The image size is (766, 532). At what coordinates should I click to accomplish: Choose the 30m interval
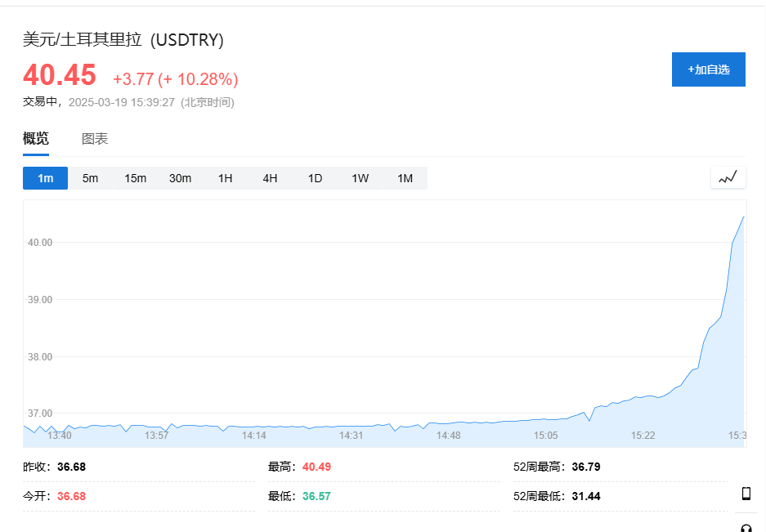(181, 178)
